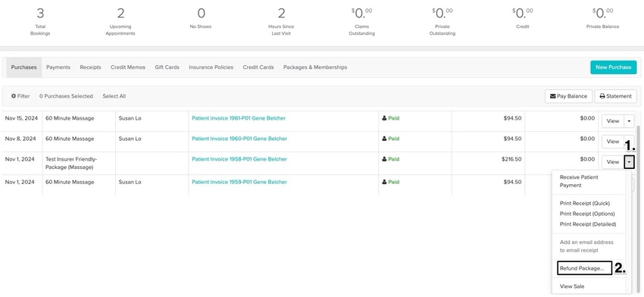Click Susan Lo in the Nov 15 row
The image size is (644, 297).
pyautogui.click(x=130, y=118)
